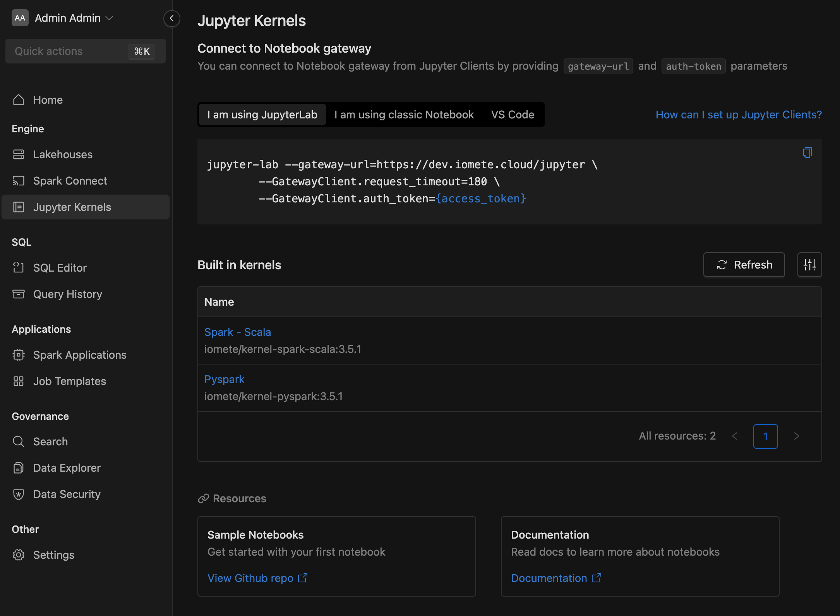The height and width of the screenshot is (616, 840).
Task: Click 'All resources: 2' count text
Action: click(x=677, y=436)
